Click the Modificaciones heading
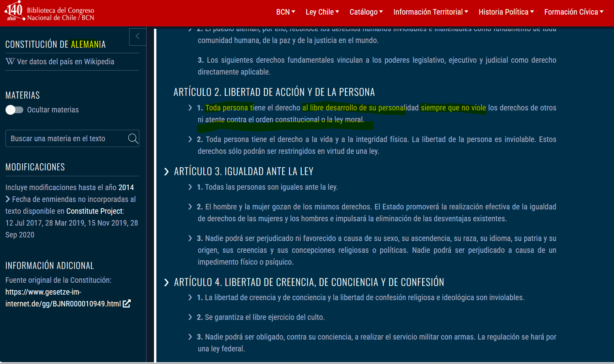This screenshot has width=614, height=364. (35, 167)
